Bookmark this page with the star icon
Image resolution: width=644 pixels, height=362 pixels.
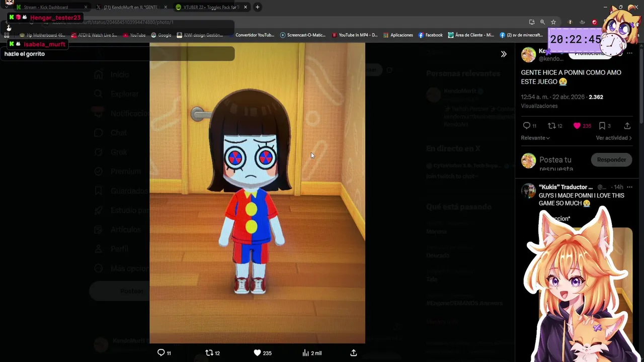point(553,22)
